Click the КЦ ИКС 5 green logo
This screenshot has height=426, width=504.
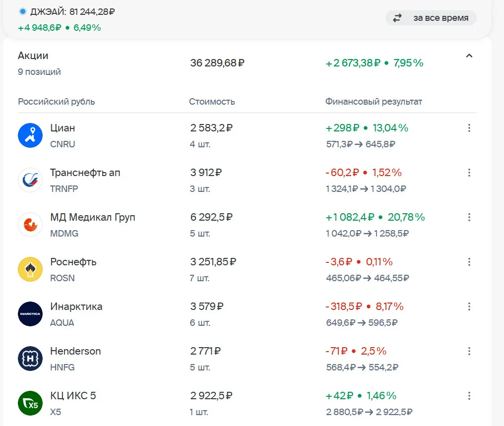click(30, 403)
